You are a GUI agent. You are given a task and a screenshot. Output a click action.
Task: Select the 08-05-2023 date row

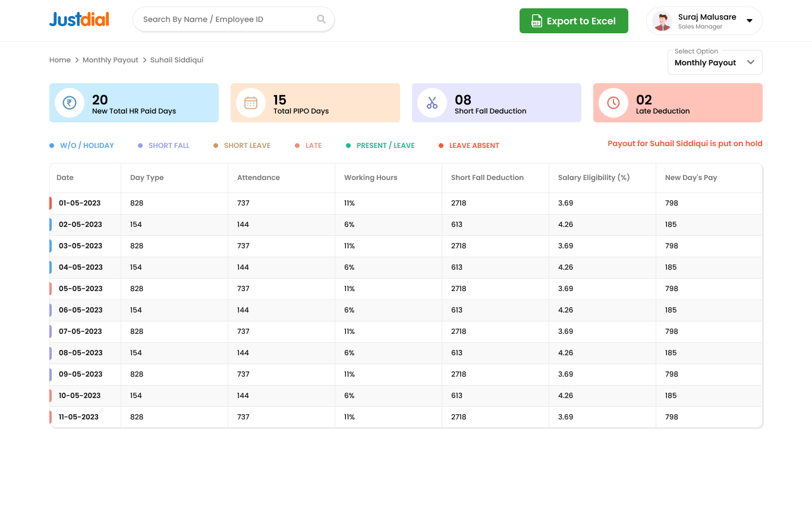(x=406, y=353)
